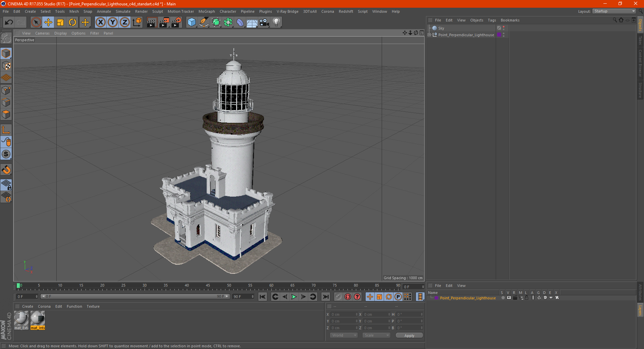644x349 pixels.
Task: Open the Simulate menu
Action: coord(123,11)
